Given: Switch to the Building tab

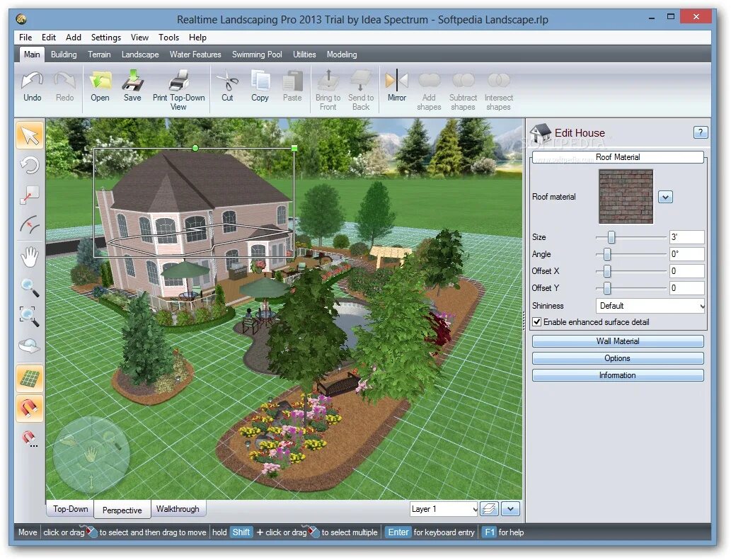Looking at the screenshot, I should tap(64, 55).
